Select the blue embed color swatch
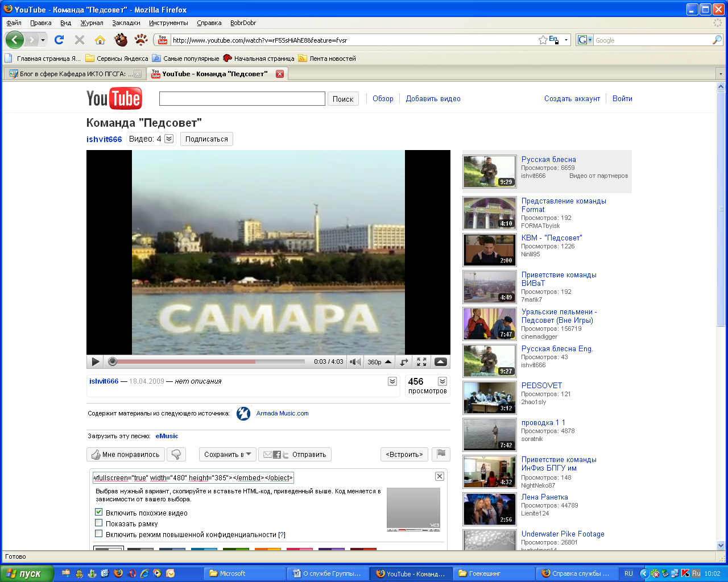The image size is (728, 582). click(204, 549)
